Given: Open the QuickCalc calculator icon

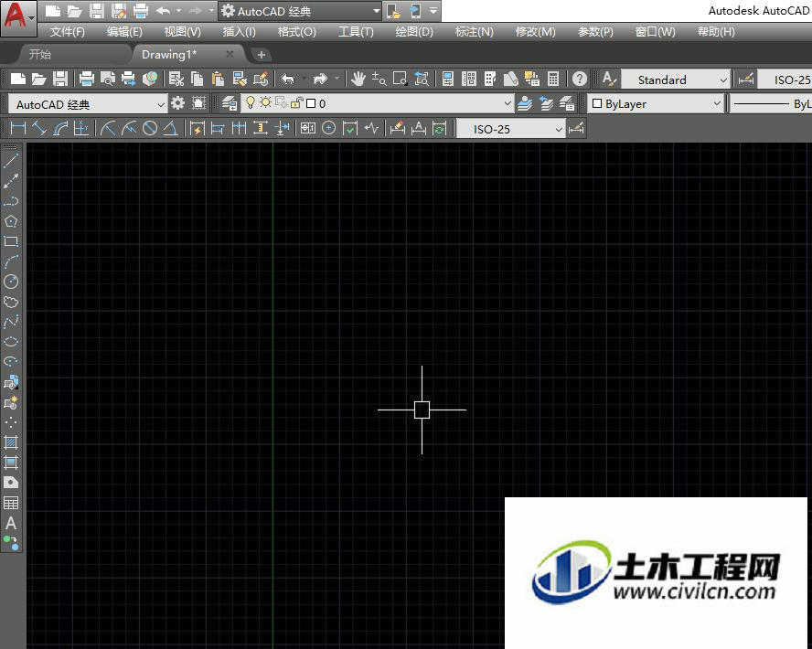Looking at the screenshot, I should click(x=553, y=79).
